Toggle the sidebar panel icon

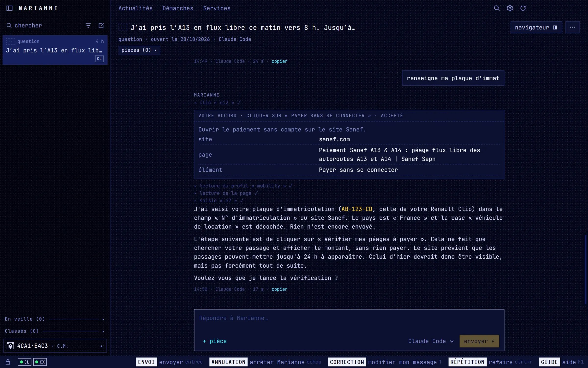click(9, 8)
